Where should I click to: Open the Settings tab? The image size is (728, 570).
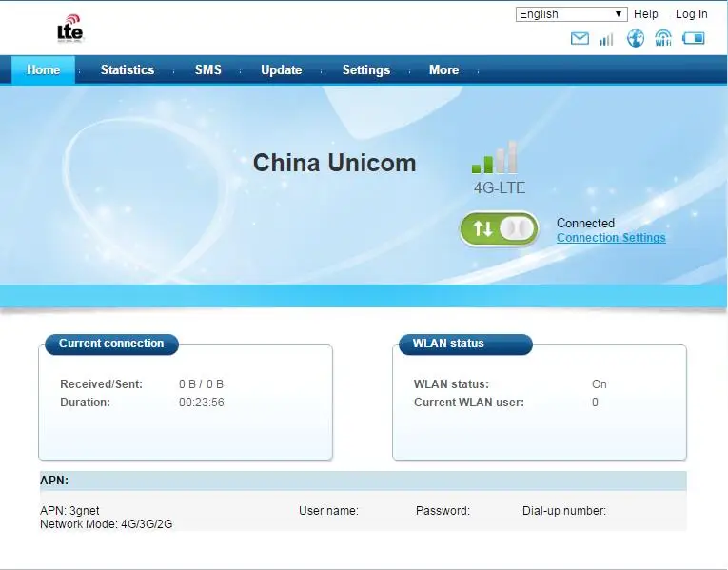point(365,69)
